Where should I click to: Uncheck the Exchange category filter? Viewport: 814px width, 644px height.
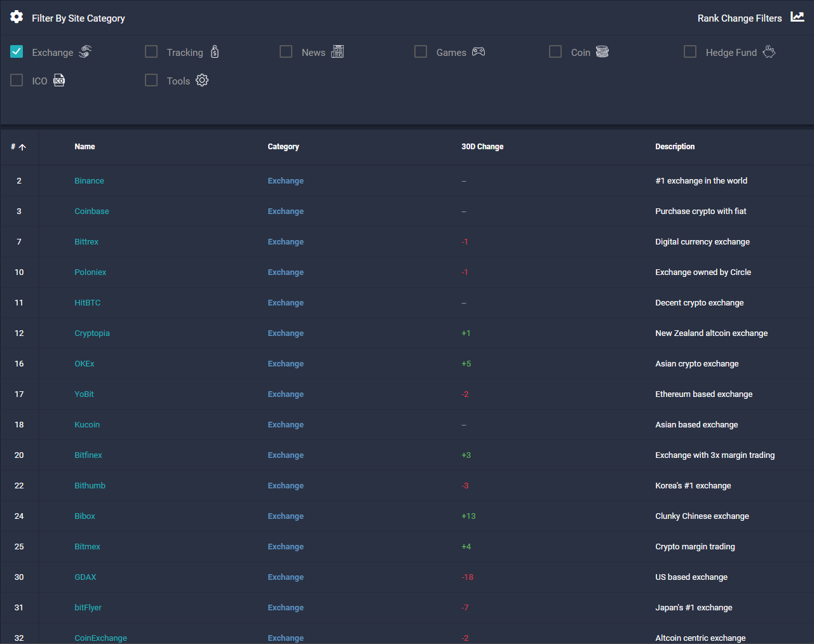point(16,51)
